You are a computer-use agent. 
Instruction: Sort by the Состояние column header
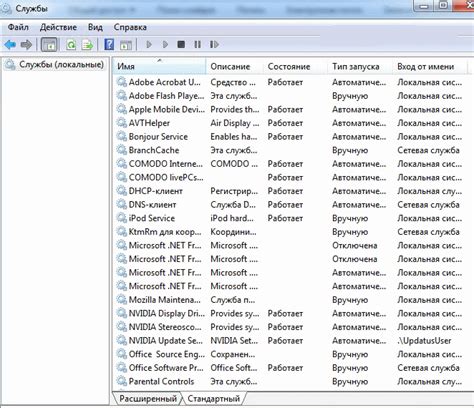tap(296, 66)
